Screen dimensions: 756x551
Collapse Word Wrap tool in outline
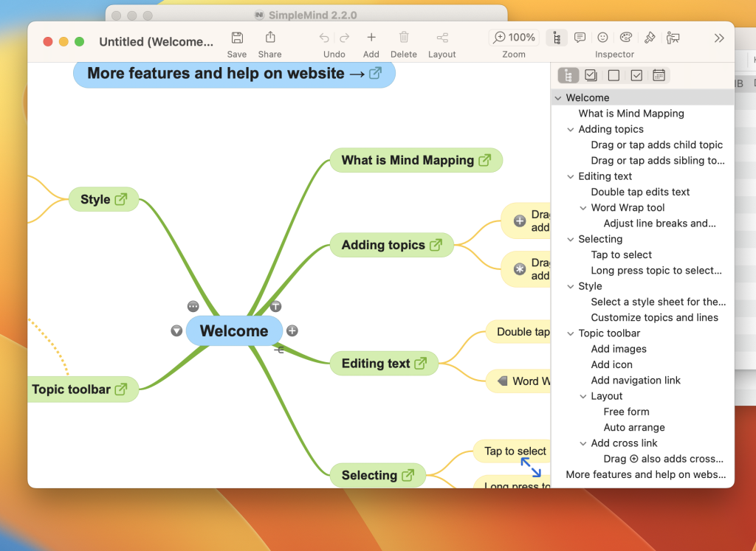coord(583,208)
